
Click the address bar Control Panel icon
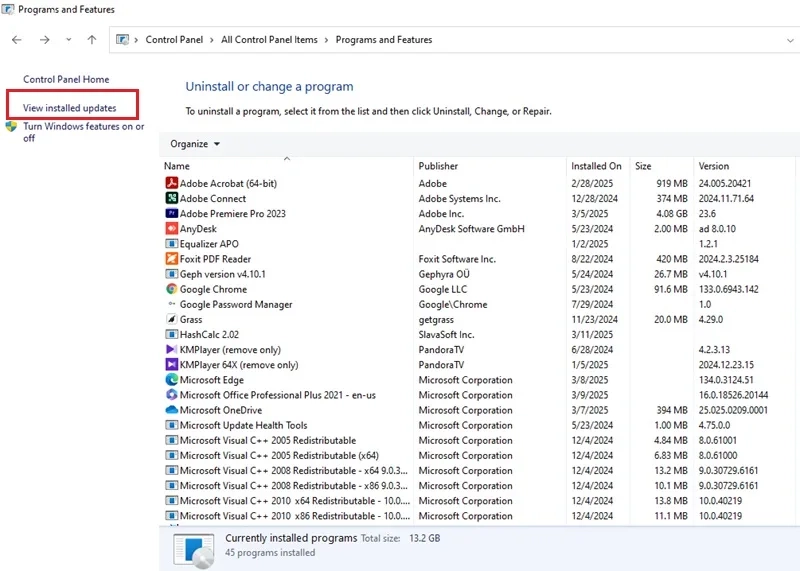pyautogui.click(x=122, y=39)
